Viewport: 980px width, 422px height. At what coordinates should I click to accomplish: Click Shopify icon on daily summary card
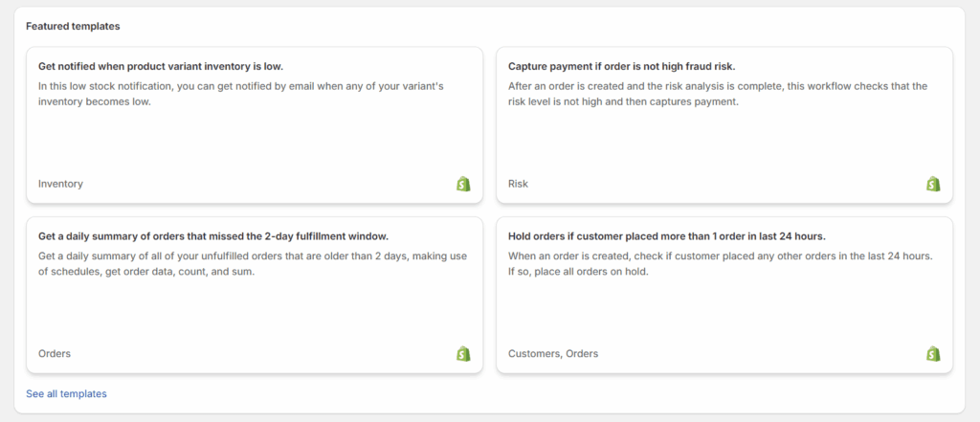[463, 354]
